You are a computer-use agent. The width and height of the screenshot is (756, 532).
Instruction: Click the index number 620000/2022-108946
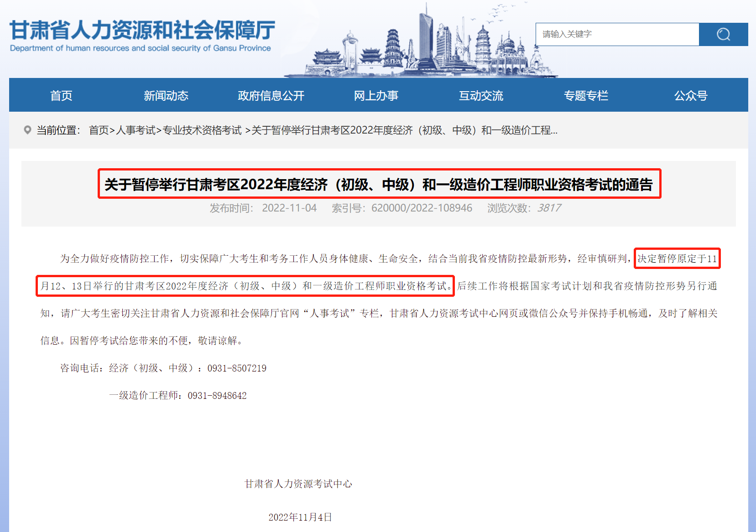[422, 208]
